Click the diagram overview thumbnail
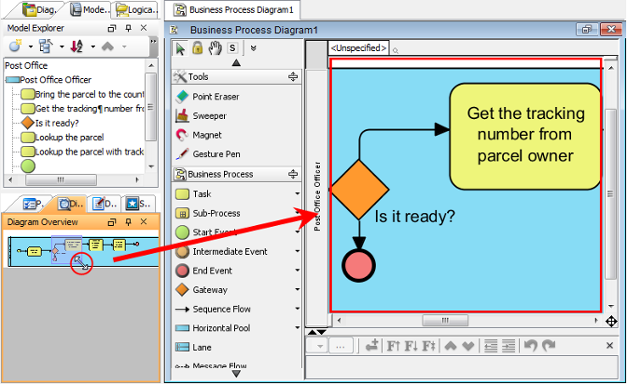The width and height of the screenshot is (627, 384). click(84, 252)
